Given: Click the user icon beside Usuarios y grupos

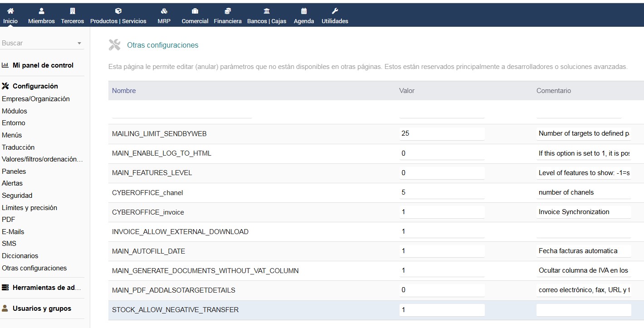Looking at the screenshot, I should coord(5,308).
